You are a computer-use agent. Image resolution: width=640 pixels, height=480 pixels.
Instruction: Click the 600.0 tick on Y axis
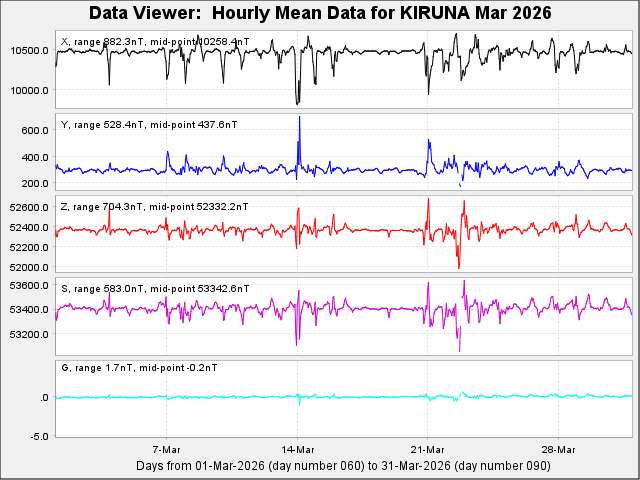tap(35, 131)
